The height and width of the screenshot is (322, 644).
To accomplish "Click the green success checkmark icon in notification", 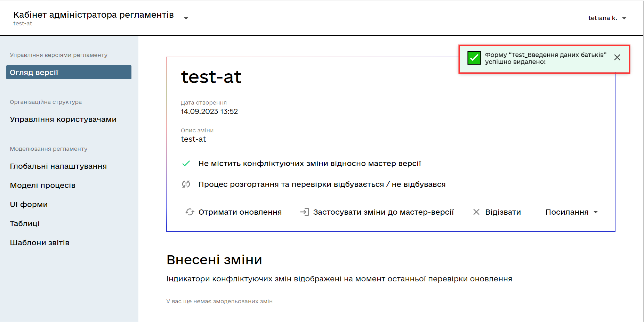I will [474, 58].
